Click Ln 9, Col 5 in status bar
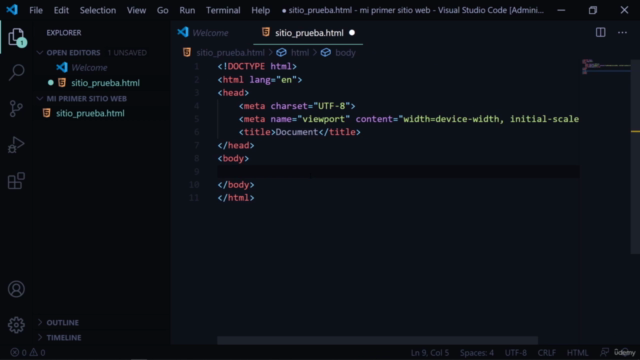 click(x=430, y=353)
